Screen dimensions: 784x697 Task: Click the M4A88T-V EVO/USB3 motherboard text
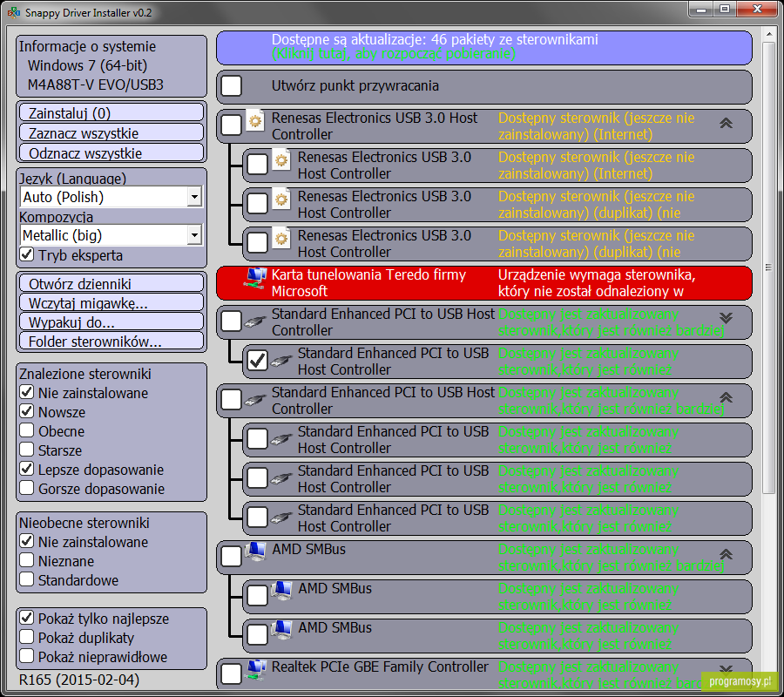click(96, 85)
